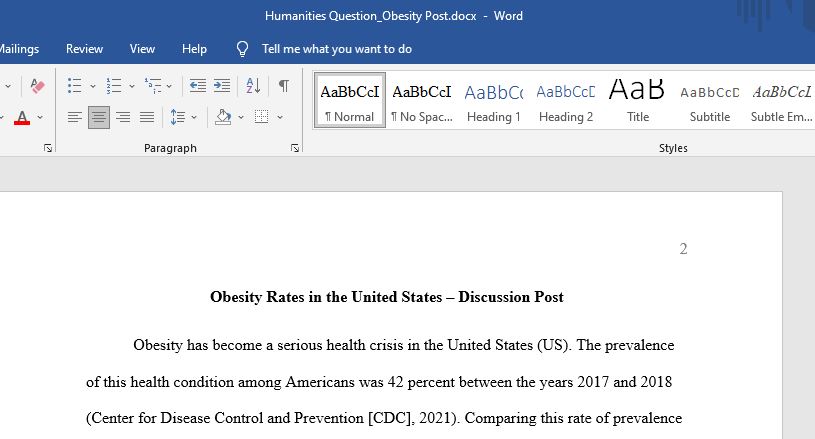This screenshot has height=439, width=815.
Task: Open the Paragraph Settings dialog launcher
Action: 295,148
